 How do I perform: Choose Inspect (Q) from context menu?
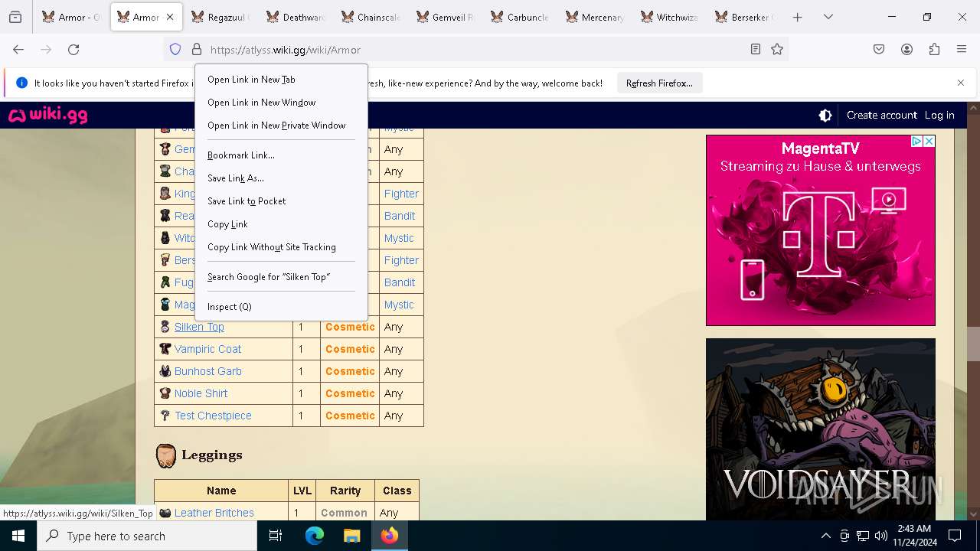pyautogui.click(x=281, y=306)
